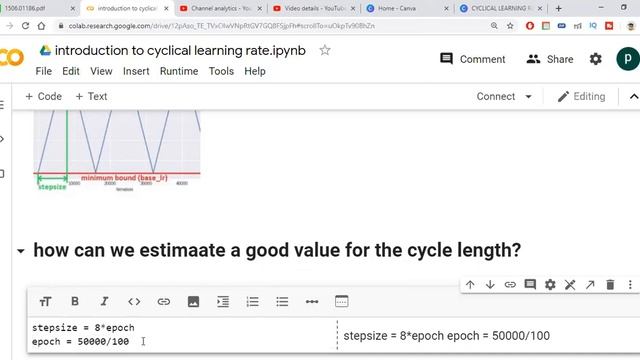Open cell editor settings gear

pos(550,284)
